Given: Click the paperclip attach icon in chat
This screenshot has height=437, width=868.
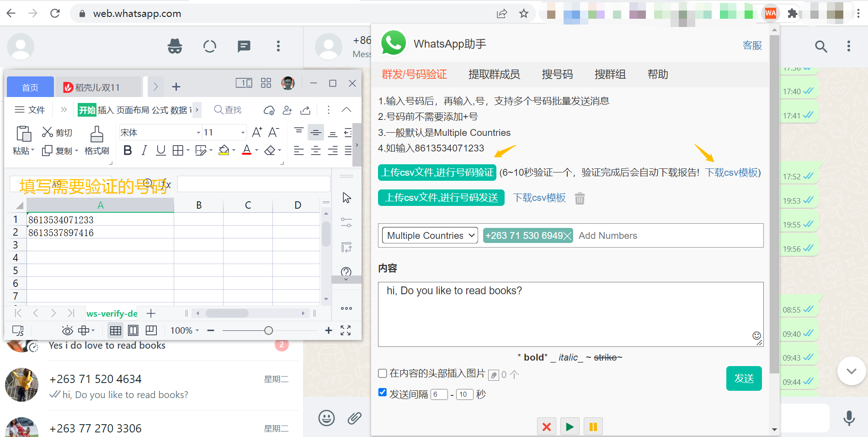Looking at the screenshot, I should click(x=354, y=418).
